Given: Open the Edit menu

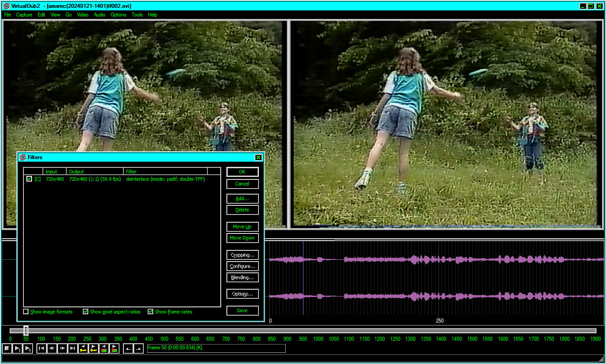Looking at the screenshot, I should coord(41,15).
